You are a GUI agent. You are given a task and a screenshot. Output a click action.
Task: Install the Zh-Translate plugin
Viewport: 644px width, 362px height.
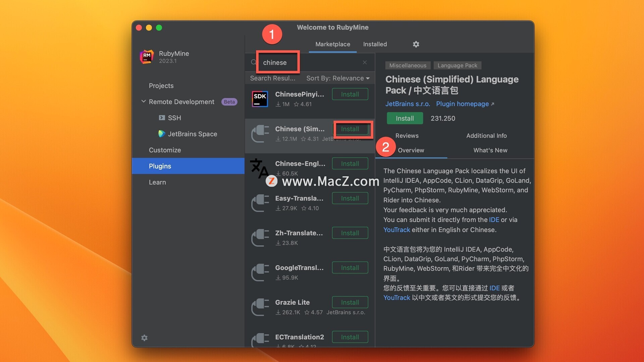point(350,233)
